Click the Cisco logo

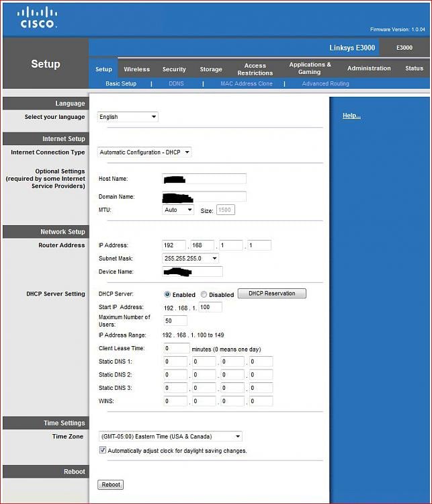(37, 17)
